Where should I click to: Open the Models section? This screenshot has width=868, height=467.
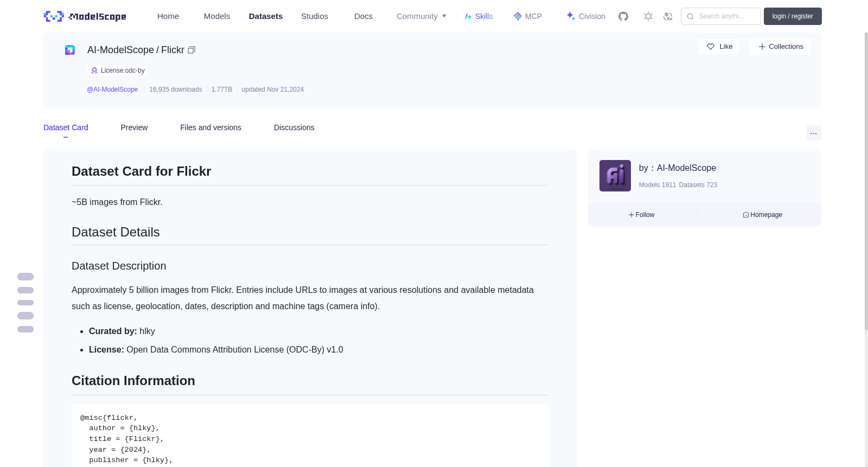click(x=217, y=16)
